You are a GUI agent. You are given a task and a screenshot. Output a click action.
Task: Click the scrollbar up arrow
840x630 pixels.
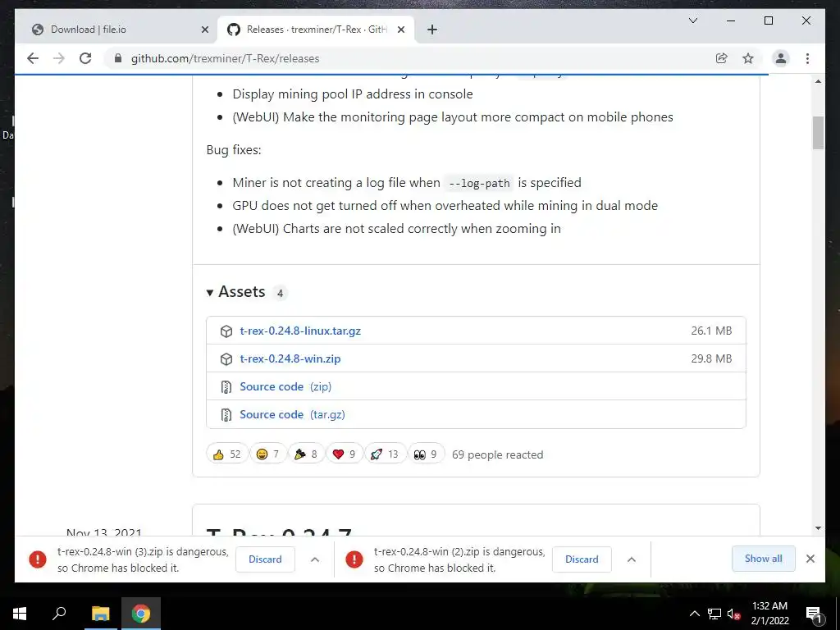coord(818,81)
